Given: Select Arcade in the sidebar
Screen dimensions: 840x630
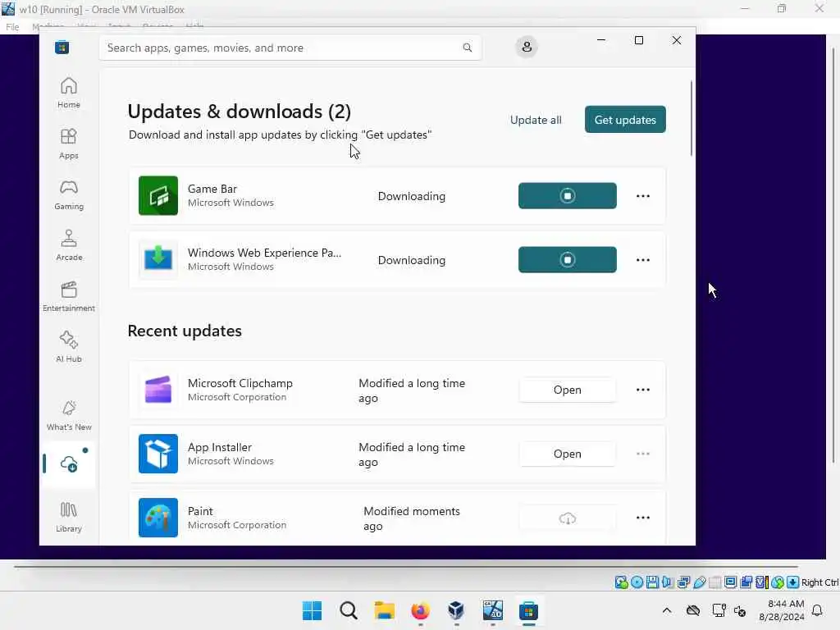Looking at the screenshot, I should tap(69, 245).
